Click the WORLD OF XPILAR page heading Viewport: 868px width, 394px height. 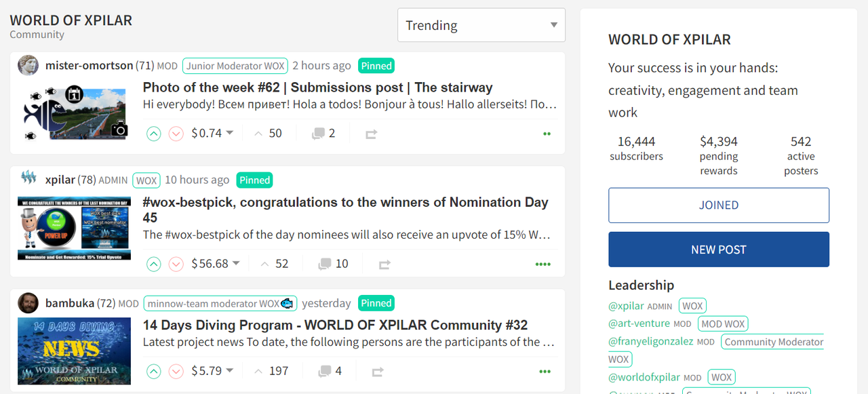click(71, 20)
